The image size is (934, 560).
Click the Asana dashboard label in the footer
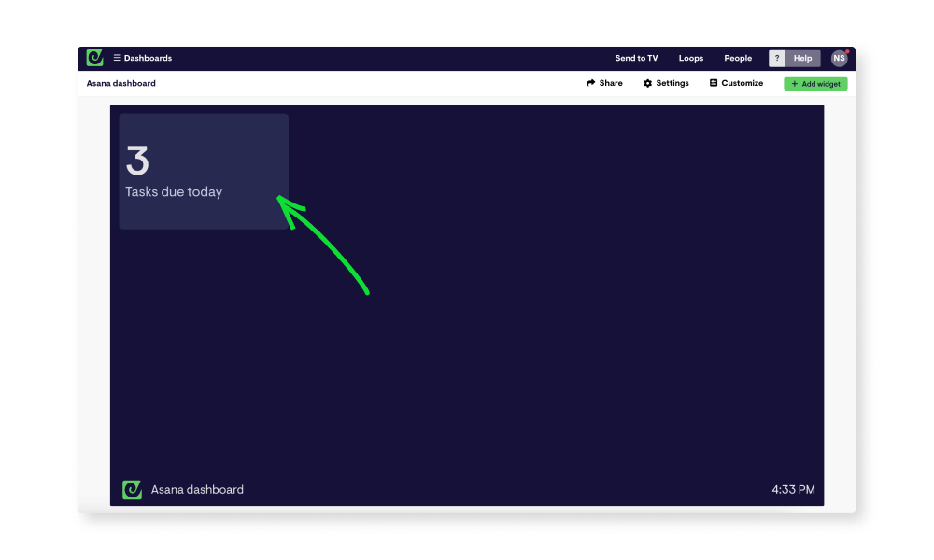coord(195,489)
